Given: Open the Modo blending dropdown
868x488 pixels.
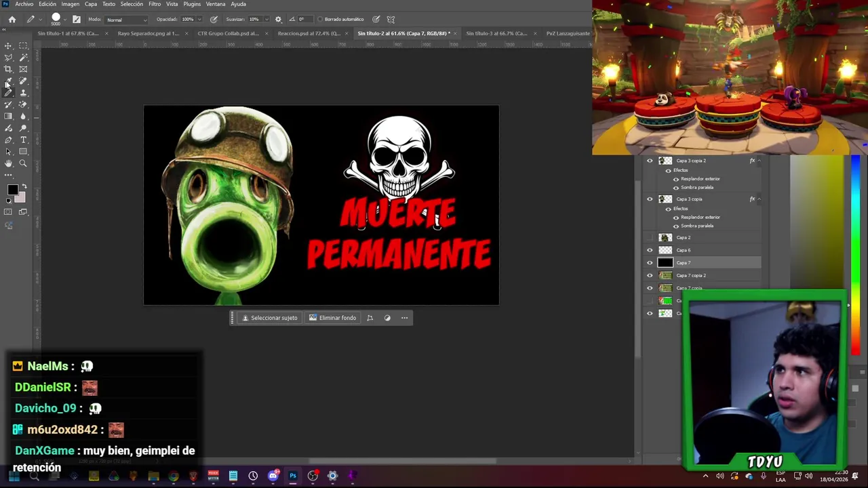Looking at the screenshot, I should (x=126, y=20).
